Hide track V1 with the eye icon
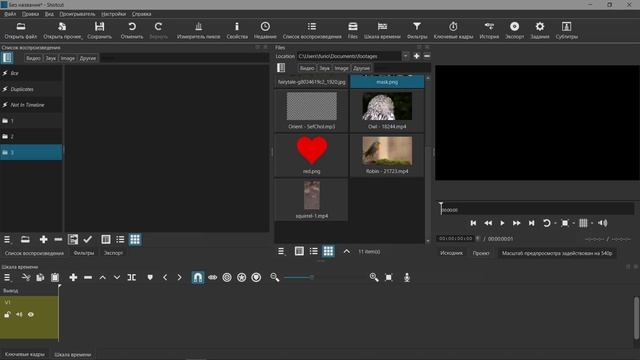640x360 pixels. point(31,315)
